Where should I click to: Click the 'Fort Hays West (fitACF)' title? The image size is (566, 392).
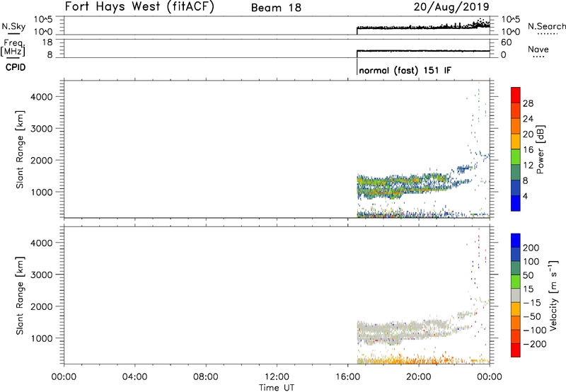point(139,7)
